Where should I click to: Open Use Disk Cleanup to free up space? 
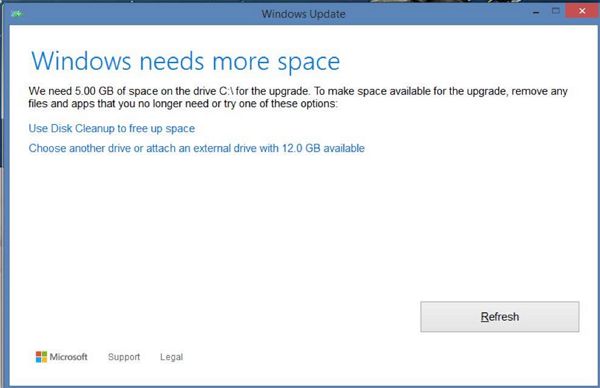tap(112, 129)
